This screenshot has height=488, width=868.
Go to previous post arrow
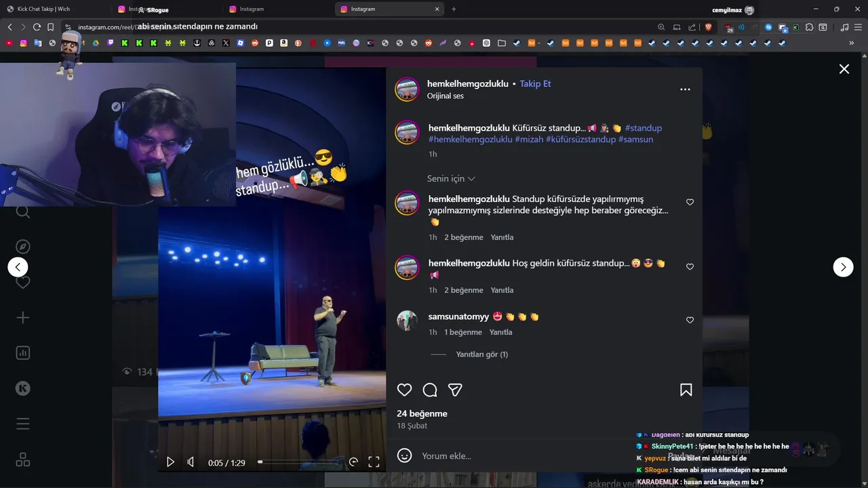(x=18, y=267)
